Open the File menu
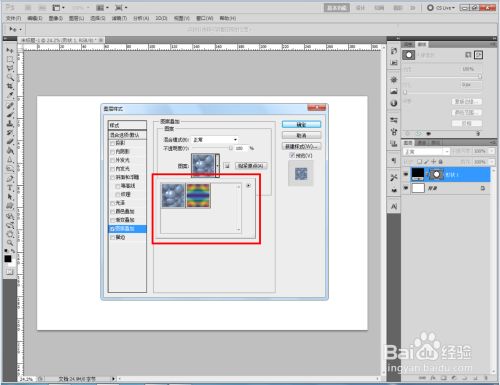 [x=13, y=18]
